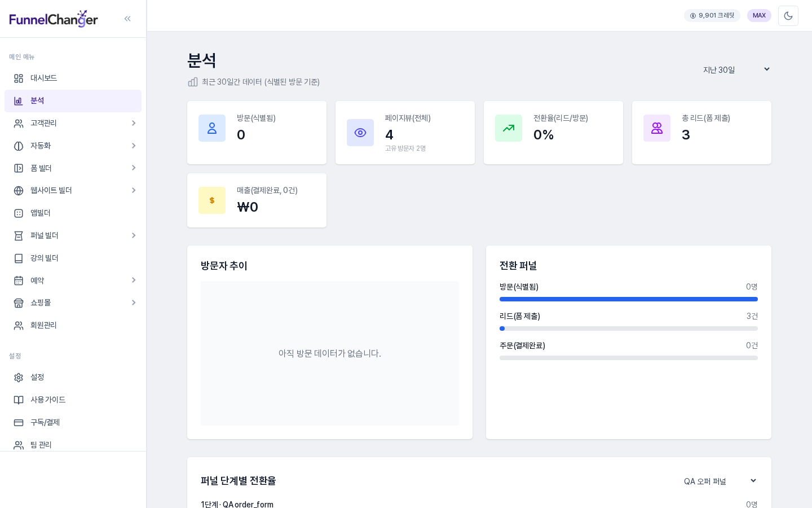Click the 주문(결제완료) funnel progress bar
This screenshot has width=812, height=508.
pyautogui.click(x=629, y=358)
